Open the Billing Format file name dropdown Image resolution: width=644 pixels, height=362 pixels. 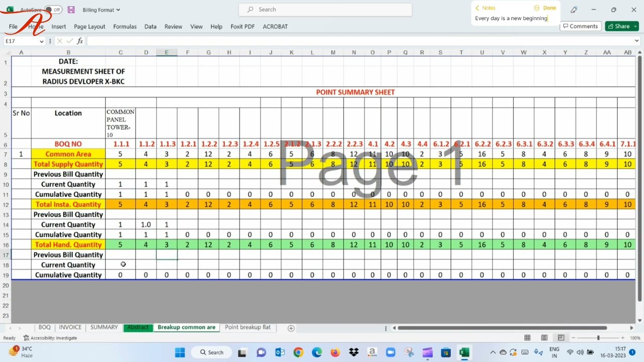click(x=101, y=10)
